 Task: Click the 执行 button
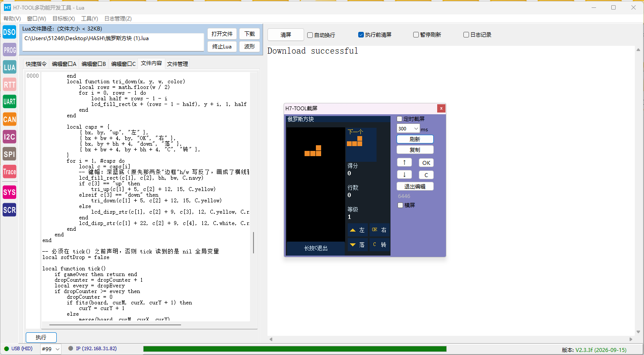pyautogui.click(x=41, y=337)
